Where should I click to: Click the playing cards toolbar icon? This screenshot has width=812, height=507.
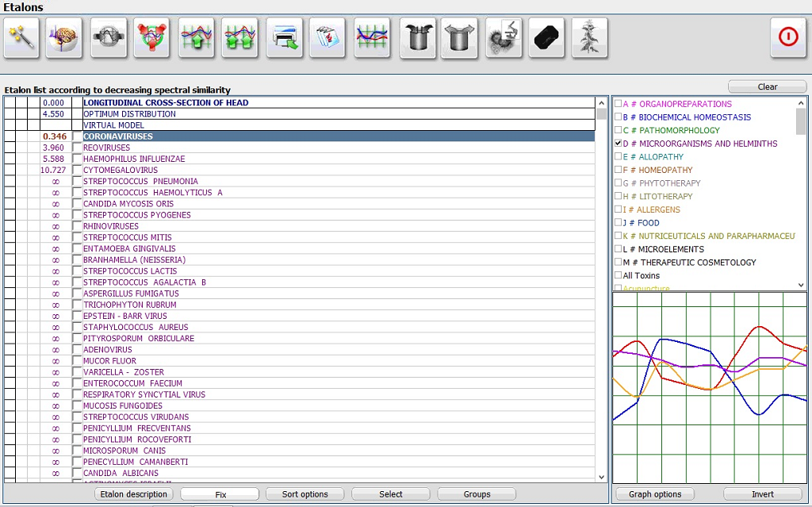pos(327,37)
